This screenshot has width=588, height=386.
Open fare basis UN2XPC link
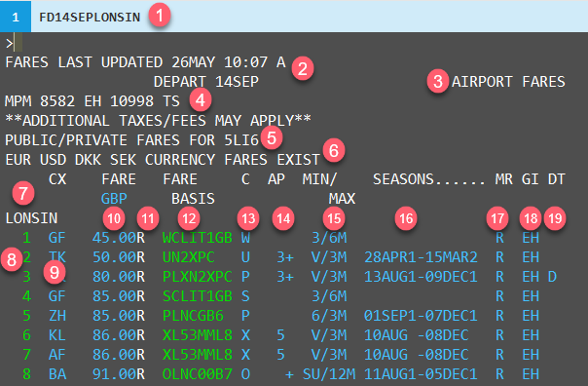click(x=188, y=257)
